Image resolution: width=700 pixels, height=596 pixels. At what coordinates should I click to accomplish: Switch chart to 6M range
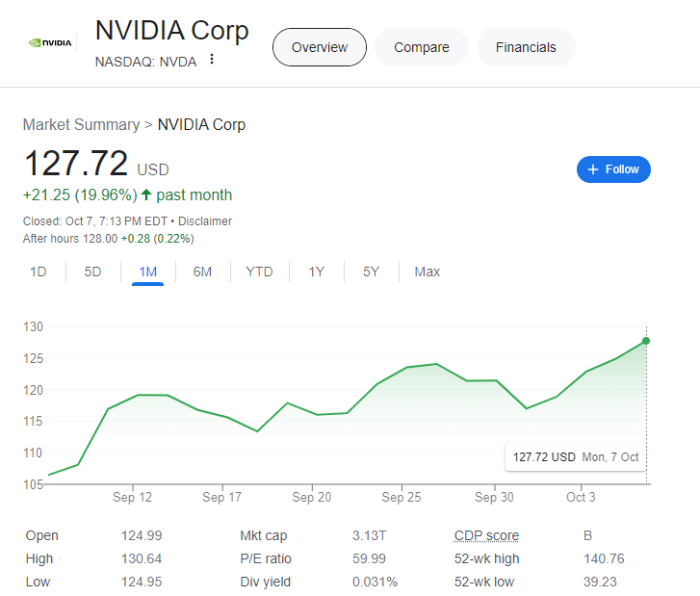(202, 272)
